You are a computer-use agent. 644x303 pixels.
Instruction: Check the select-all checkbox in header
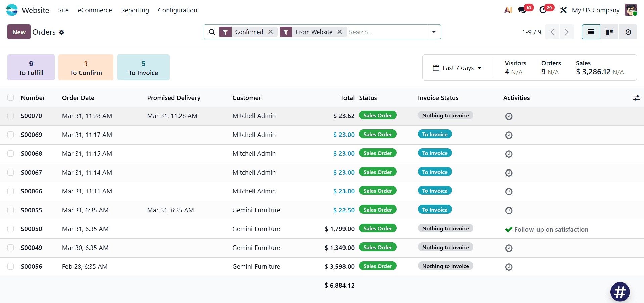(x=10, y=97)
